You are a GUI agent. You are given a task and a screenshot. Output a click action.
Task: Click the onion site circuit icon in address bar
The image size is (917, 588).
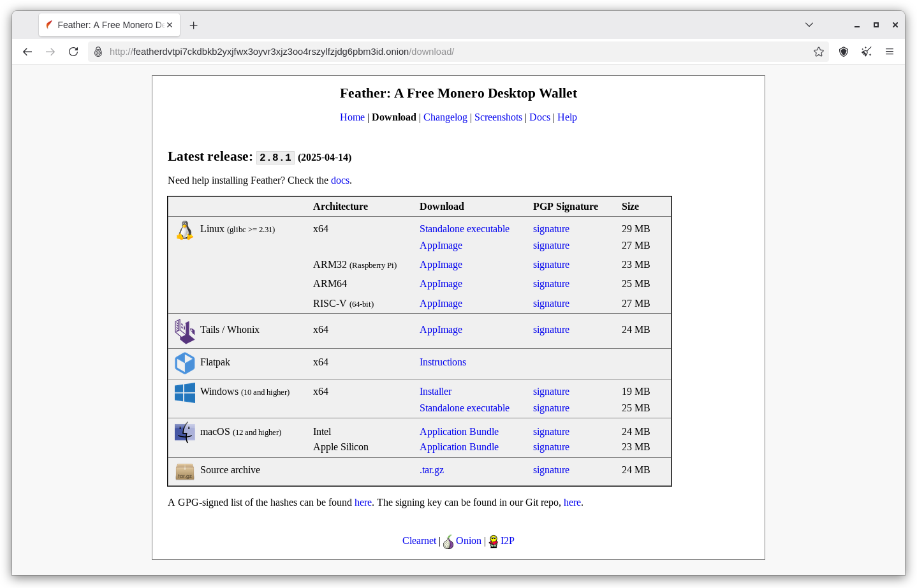[98, 52]
